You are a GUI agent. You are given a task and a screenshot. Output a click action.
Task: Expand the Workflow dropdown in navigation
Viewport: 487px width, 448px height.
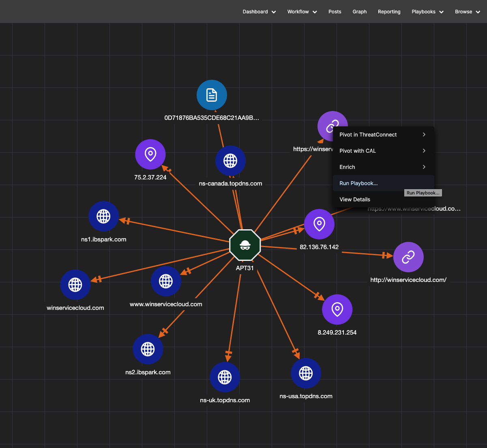click(302, 12)
